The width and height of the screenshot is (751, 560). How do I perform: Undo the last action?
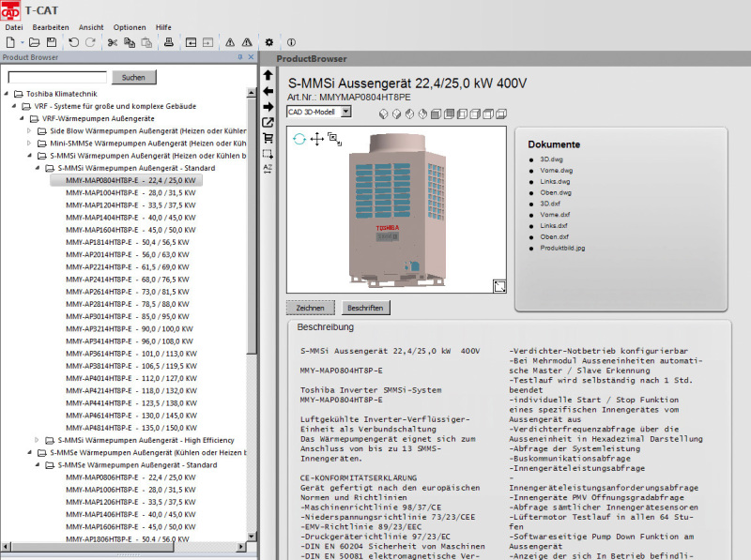point(74,42)
